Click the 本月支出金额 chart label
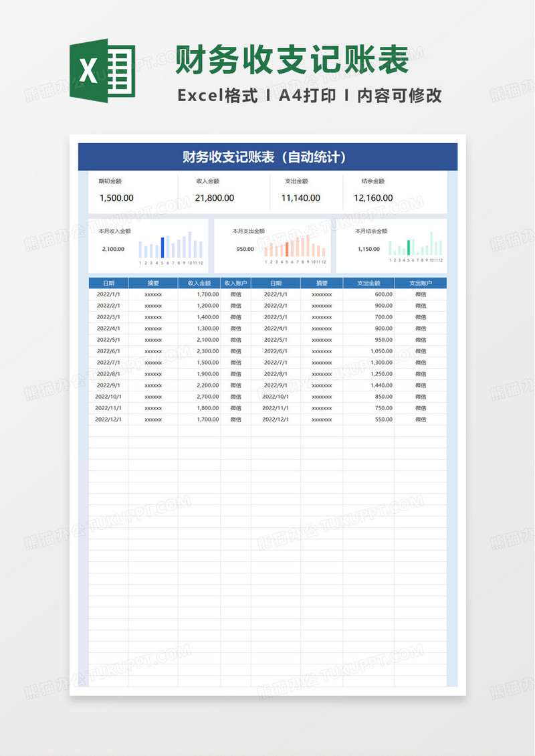This screenshot has height=756, width=535. pos(249,231)
